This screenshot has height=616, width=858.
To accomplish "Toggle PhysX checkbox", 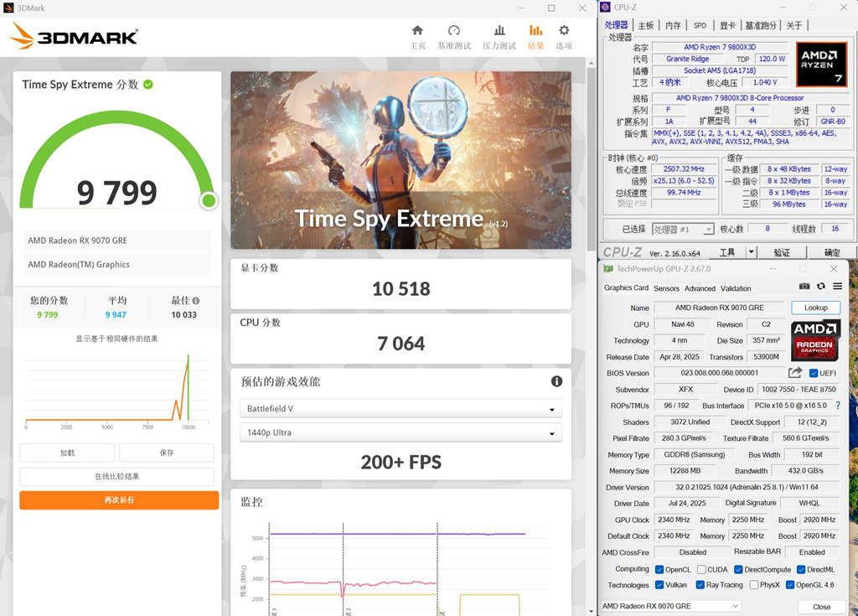I will [754, 585].
